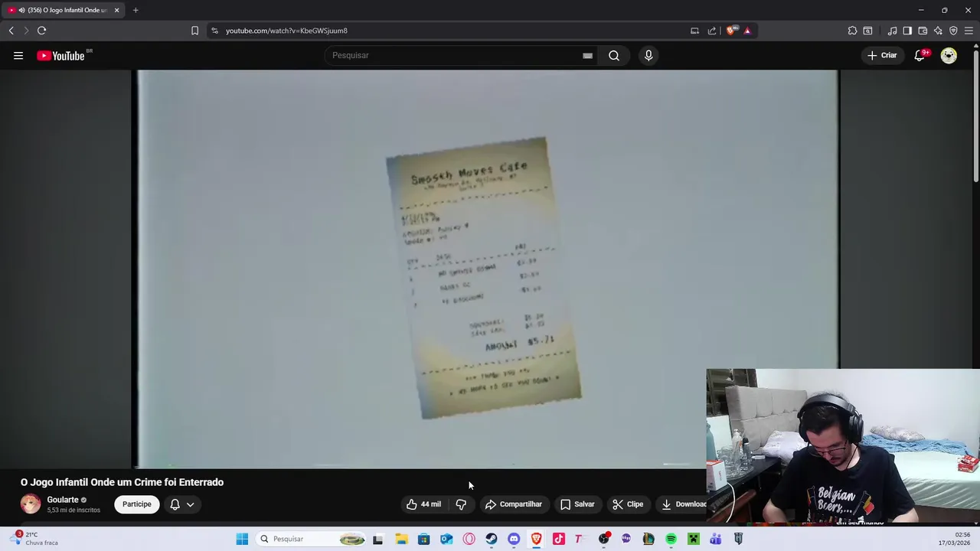
Task: Create a clip with Clipe button
Action: [x=628, y=504]
